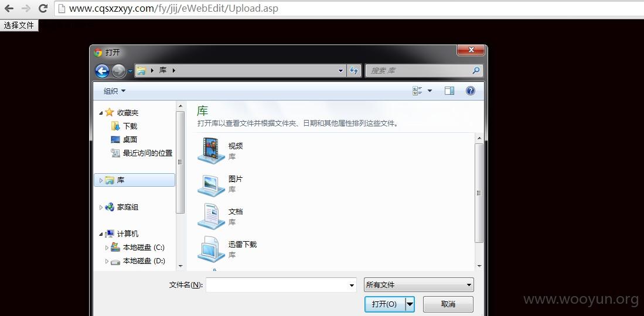The width and height of the screenshot is (644, 316).
Task: Expand the 库 tree node
Action: pyautogui.click(x=101, y=180)
